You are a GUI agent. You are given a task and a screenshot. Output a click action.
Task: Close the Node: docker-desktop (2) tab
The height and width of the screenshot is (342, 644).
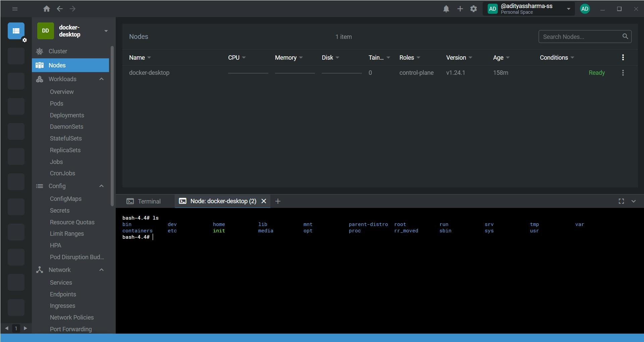[x=264, y=201]
